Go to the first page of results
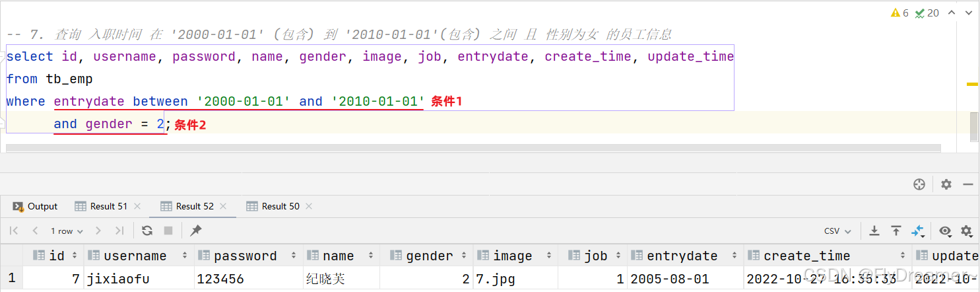The width and height of the screenshot is (980, 292). pyautogui.click(x=14, y=231)
